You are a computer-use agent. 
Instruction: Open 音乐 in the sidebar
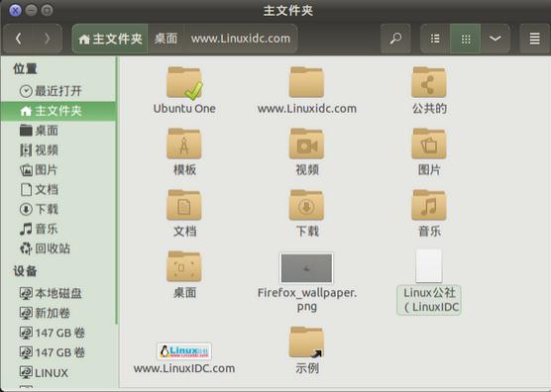coord(58,229)
